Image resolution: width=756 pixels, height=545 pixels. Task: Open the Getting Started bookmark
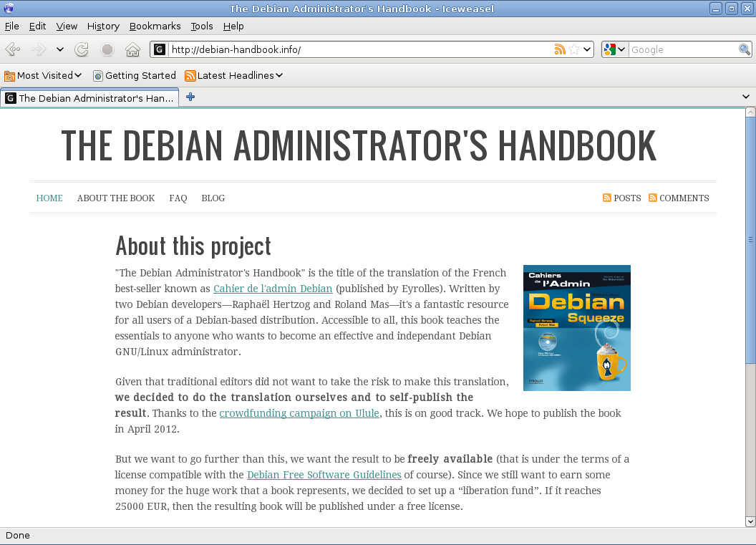point(135,75)
